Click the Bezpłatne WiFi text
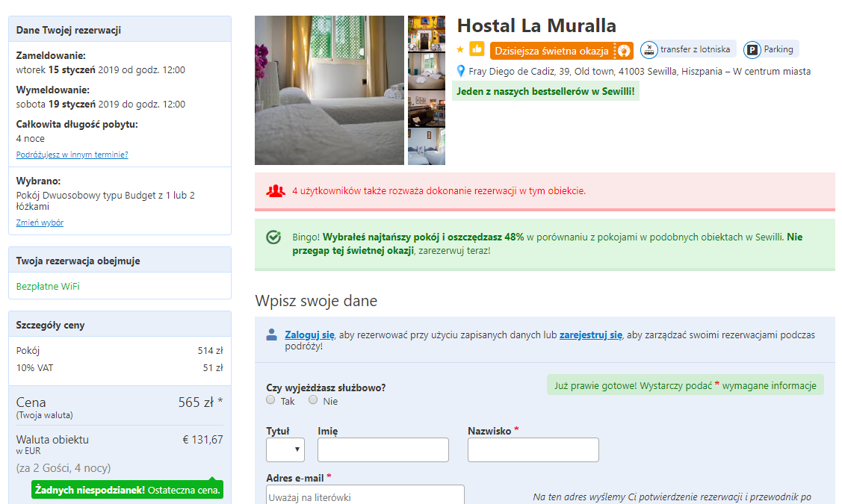This screenshot has height=504, width=842. tap(48, 287)
